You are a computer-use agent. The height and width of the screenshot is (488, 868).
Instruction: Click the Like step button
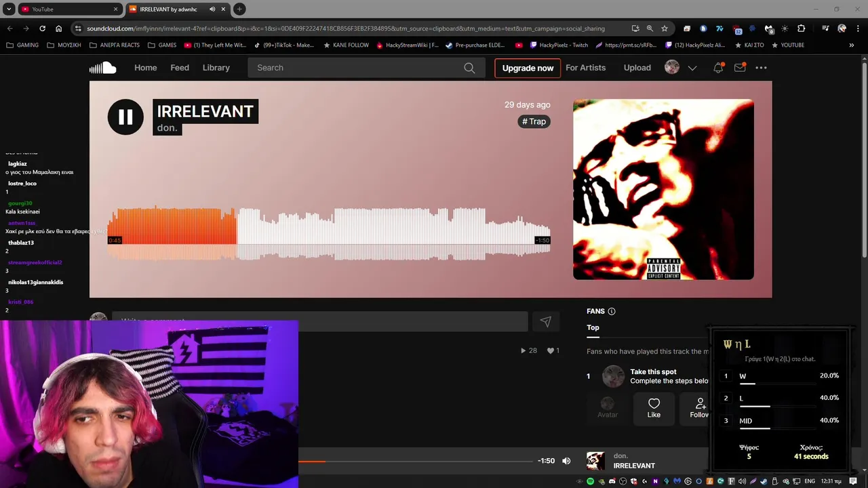tap(654, 408)
